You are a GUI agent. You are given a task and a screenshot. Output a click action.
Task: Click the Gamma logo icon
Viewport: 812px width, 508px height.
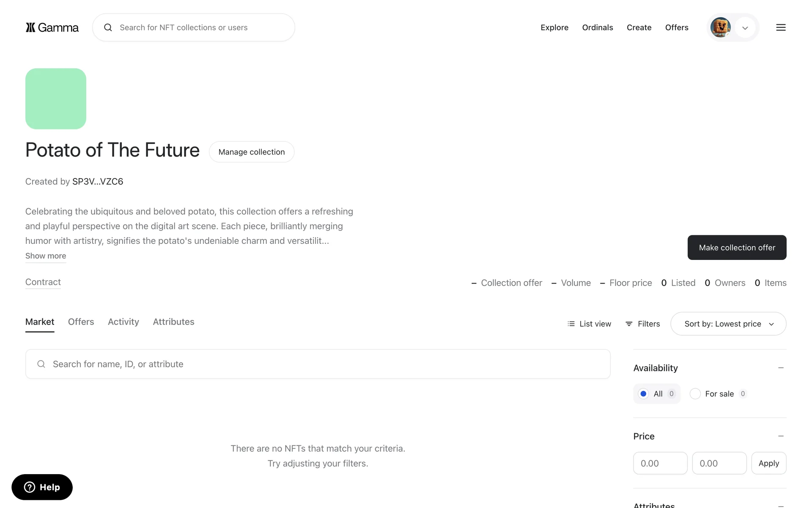pyautogui.click(x=30, y=28)
